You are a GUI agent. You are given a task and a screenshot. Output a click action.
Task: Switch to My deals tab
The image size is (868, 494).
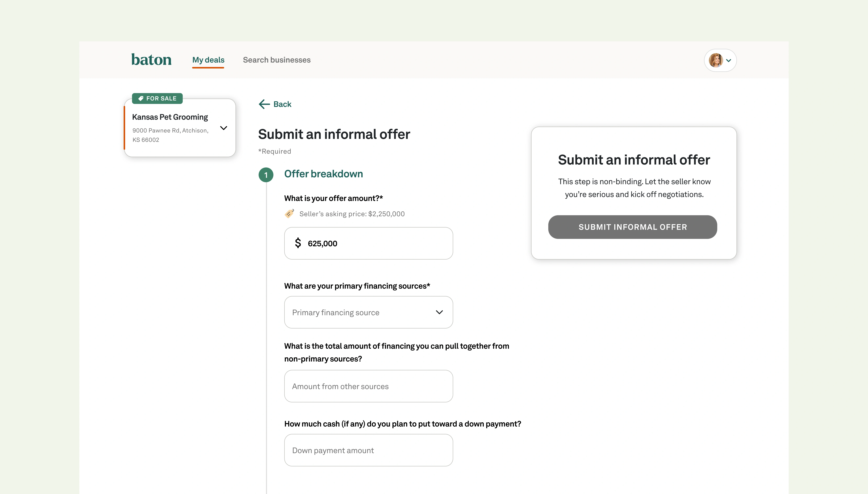(208, 60)
